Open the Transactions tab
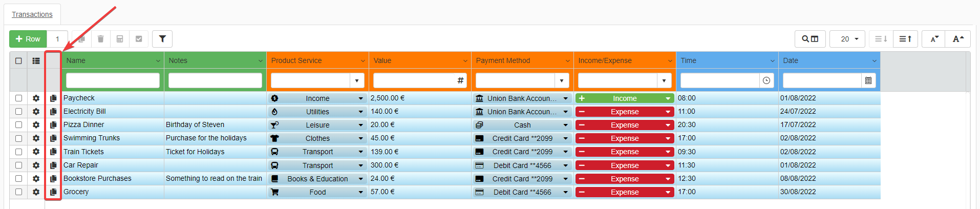The height and width of the screenshot is (209, 980). (32, 14)
